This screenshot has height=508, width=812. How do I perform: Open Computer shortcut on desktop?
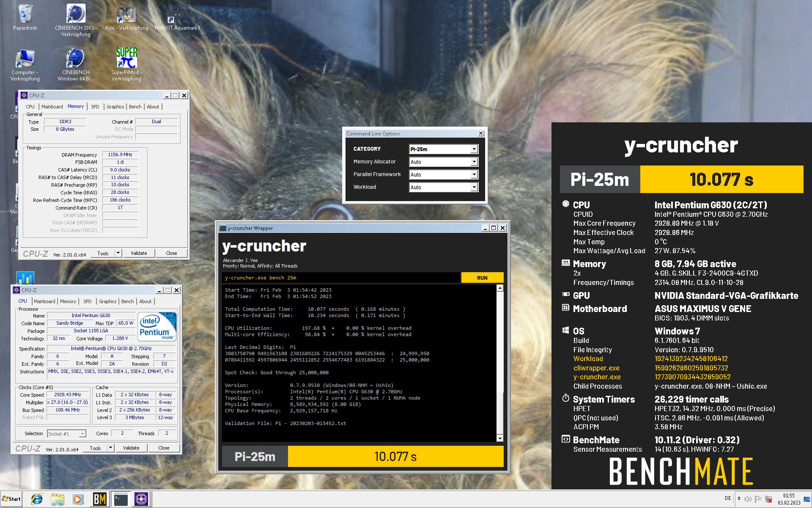pyautogui.click(x=25, y=65)
